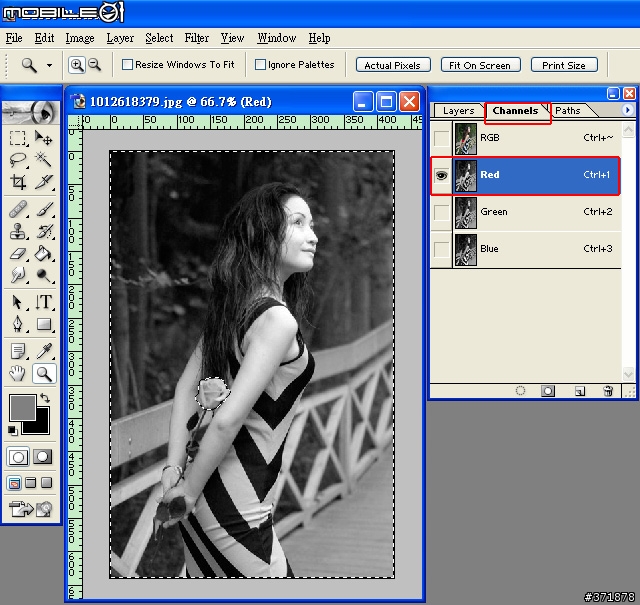Select the Zoom tool in toolbox
The height and width of the screenshot is (605, 640).
tap(44, 374)
